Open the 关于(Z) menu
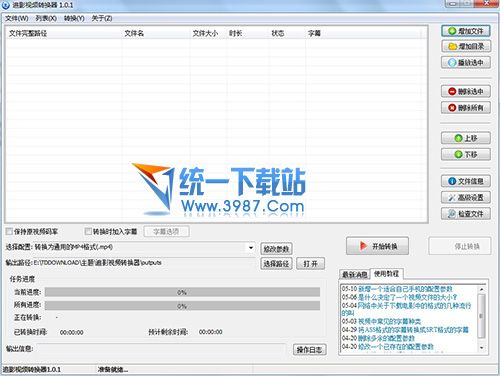500x376 pixels. (x=102, y=18)
